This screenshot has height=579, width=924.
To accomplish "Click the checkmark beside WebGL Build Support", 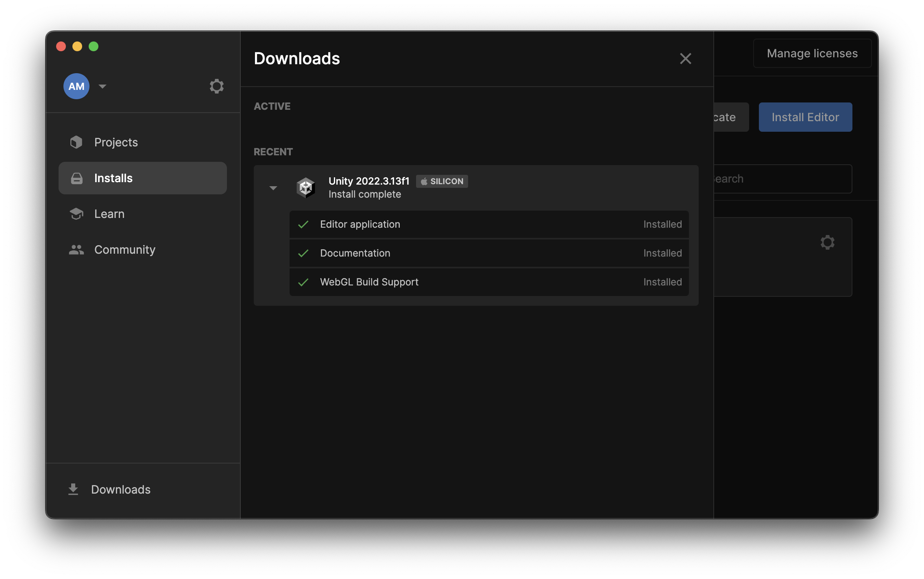I will [x=303, y=282].
